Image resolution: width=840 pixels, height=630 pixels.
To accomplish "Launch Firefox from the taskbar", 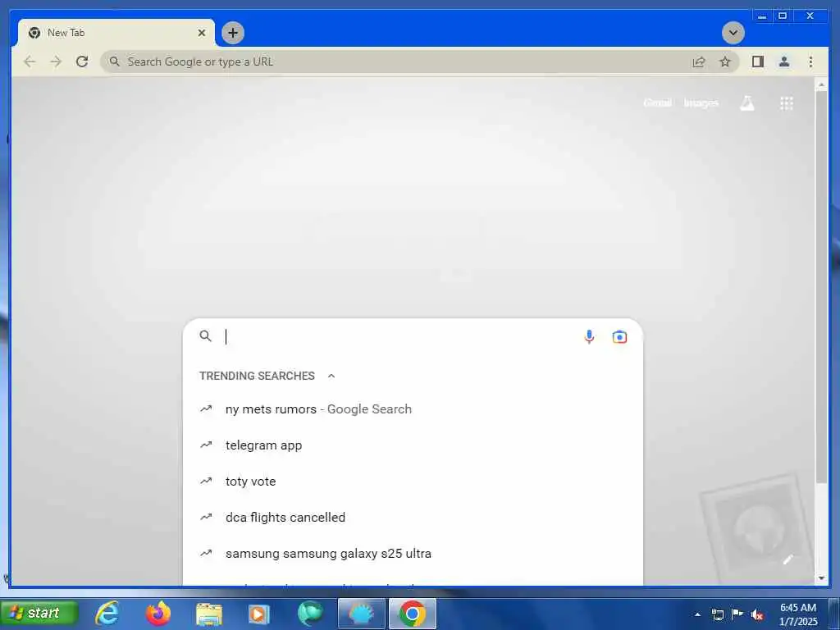I will 158,613.
